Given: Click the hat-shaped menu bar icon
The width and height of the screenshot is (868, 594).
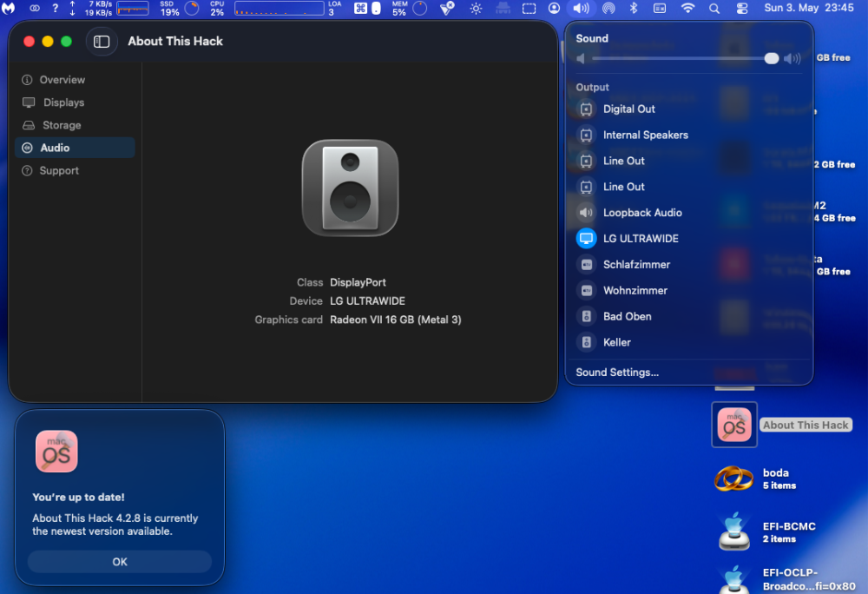Looking at the screenshot, I should [x=503, y=9].
